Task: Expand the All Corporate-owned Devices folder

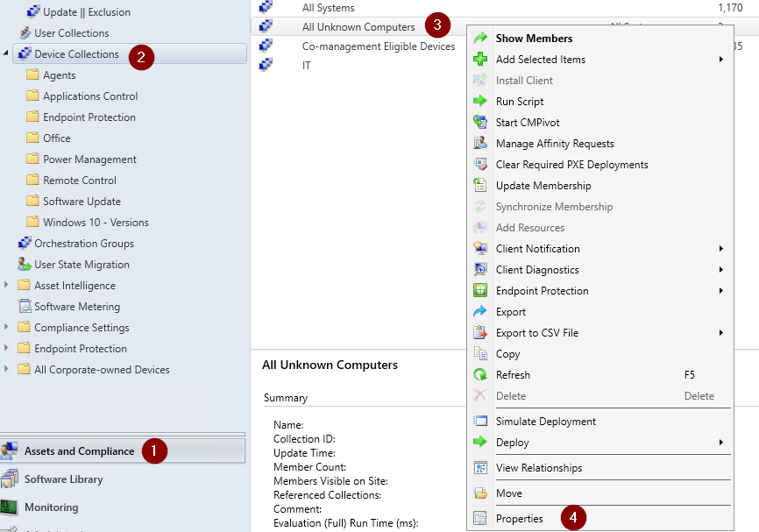Action: click(x=6, y=369)
